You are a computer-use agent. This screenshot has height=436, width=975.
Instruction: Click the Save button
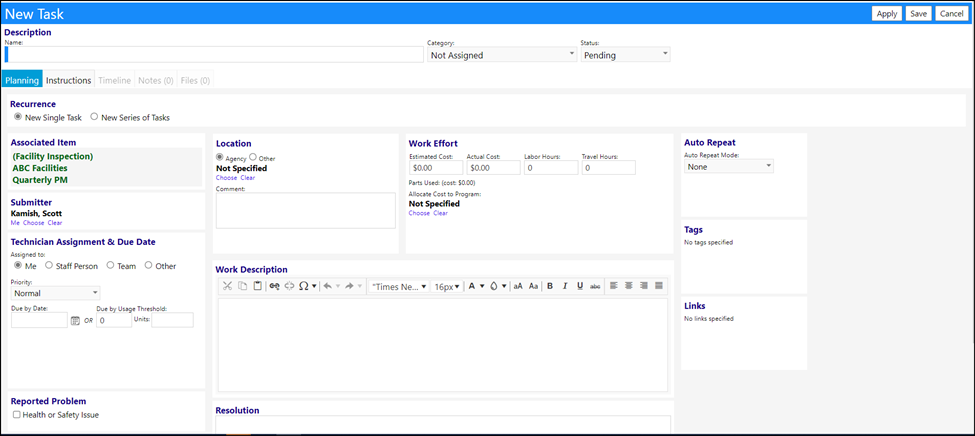tap(918, 14)
